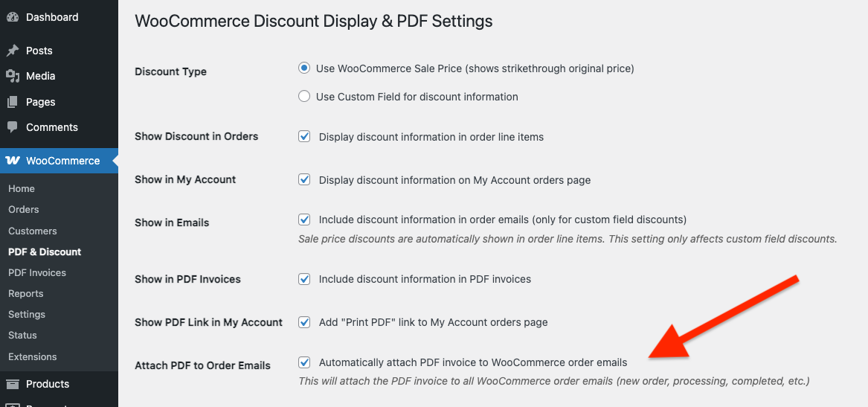Open the Orders submenu item

tap(24, 210)
